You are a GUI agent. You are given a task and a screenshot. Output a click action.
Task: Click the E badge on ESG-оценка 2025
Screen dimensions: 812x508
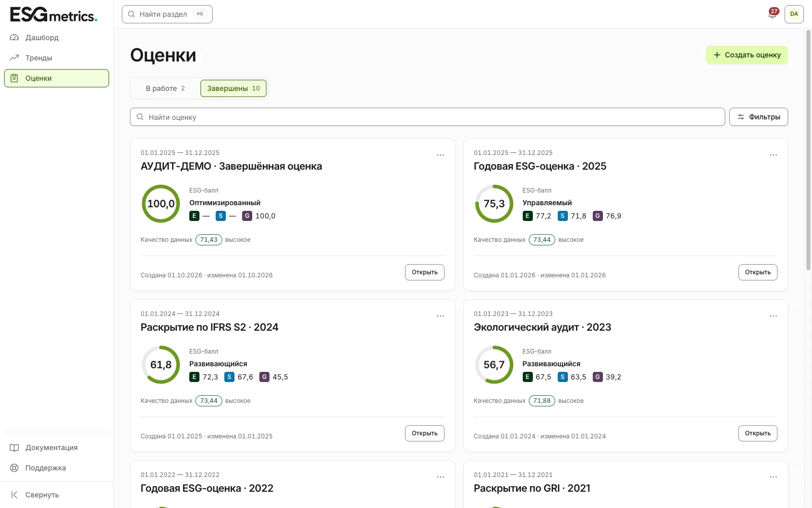tap(527, 216)
